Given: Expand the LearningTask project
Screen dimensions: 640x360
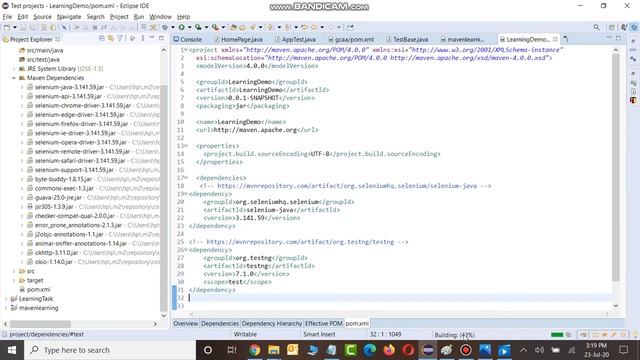Looking at the screenshot, I should (6, 299).
